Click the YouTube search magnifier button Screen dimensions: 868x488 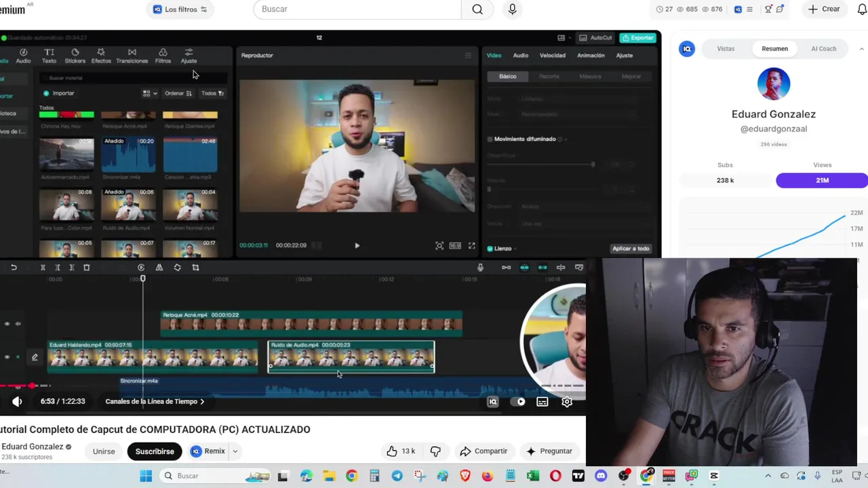tap(477, 9)
